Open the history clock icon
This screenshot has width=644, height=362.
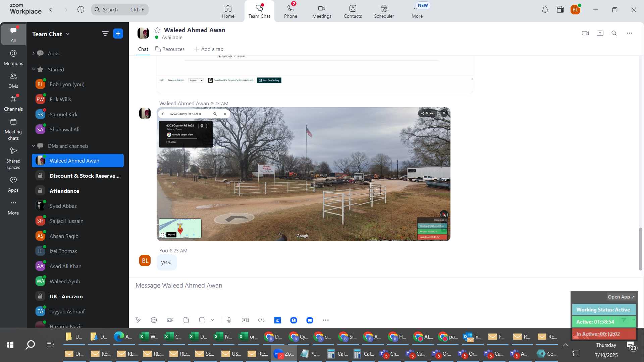pos(80,10)
